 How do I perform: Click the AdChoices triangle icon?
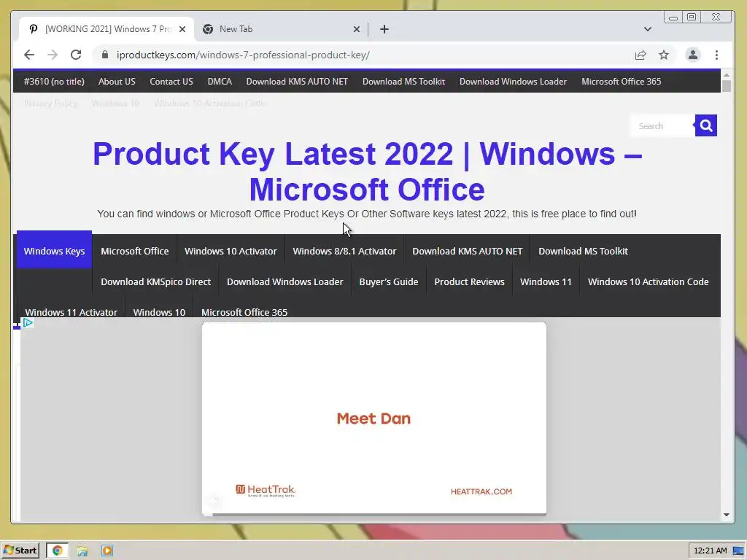point(28,323)
